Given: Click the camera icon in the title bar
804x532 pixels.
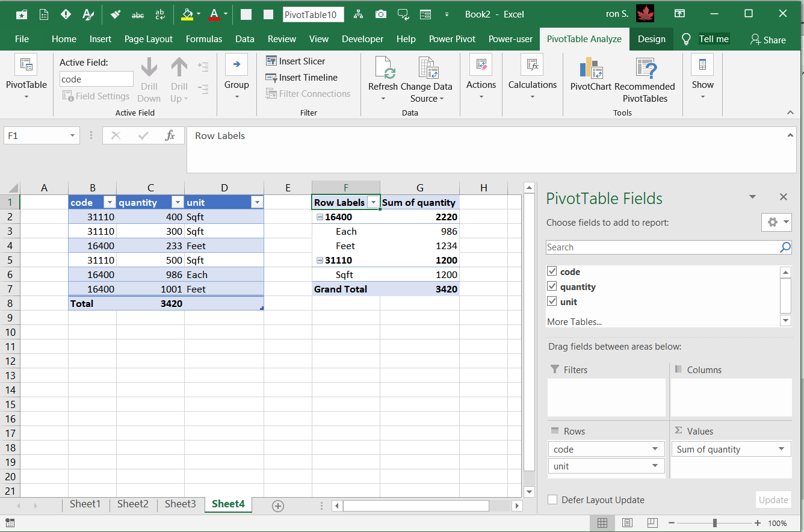Looking at the screenshot, I should point(380,14).
